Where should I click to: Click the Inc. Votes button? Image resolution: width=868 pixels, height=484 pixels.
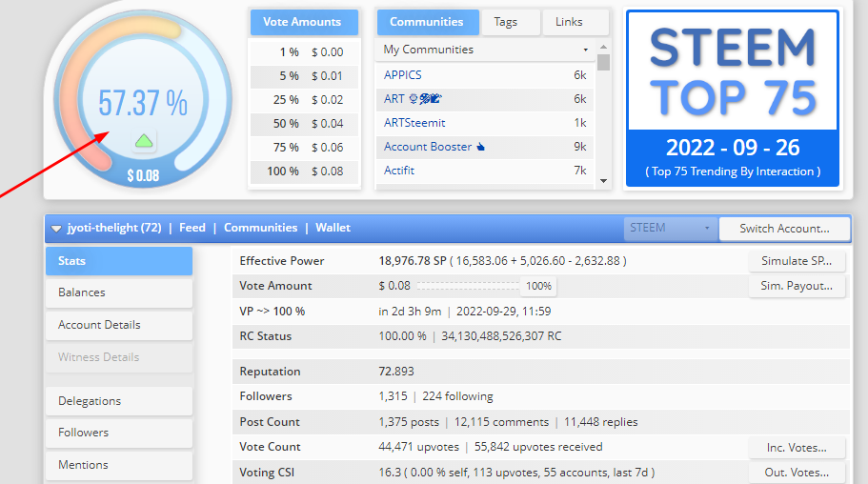797,448
